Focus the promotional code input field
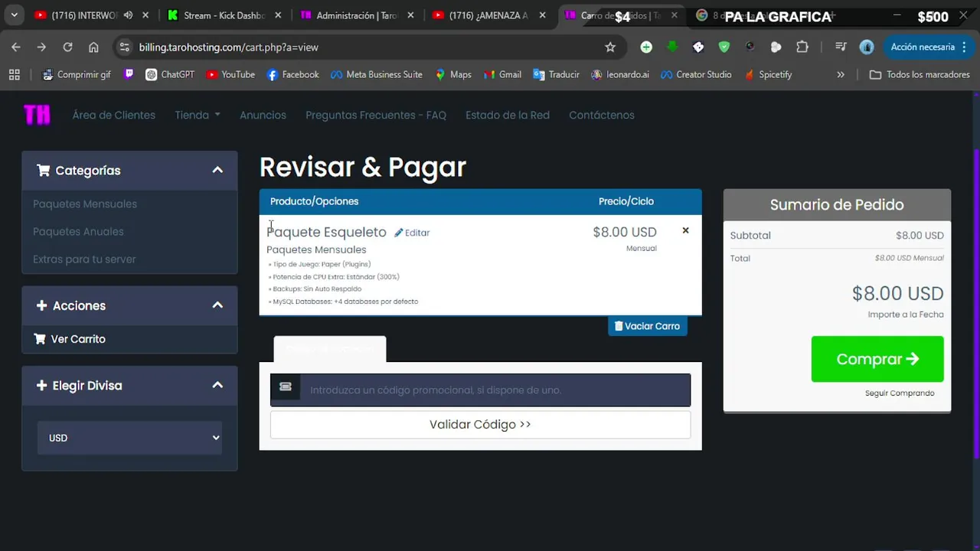This screenshot has height=551, width=980. tap(495, 390)
